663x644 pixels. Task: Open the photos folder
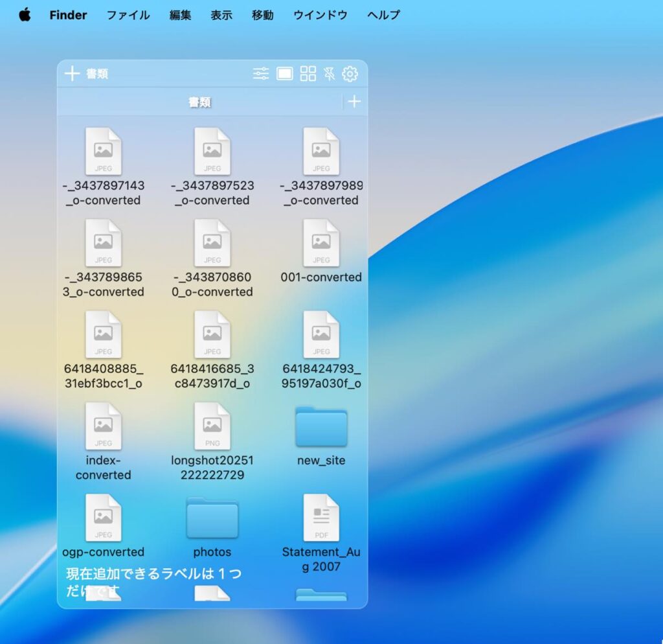212,518
